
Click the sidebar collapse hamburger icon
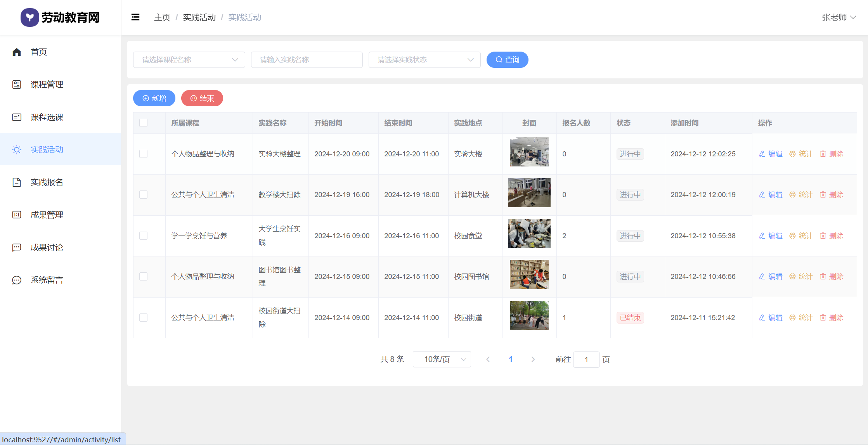[x=135, y=17]
